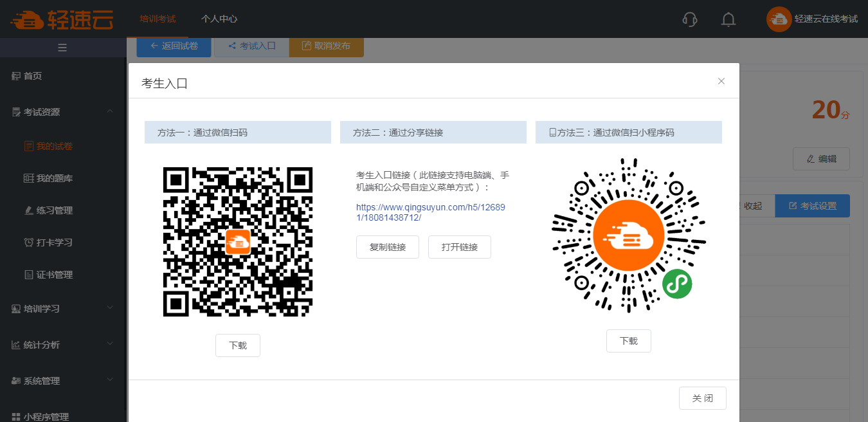Image resolution: width=868 pixels, height=422 pixels.
Task: Download the WeChat QR code
Action: 238,345
